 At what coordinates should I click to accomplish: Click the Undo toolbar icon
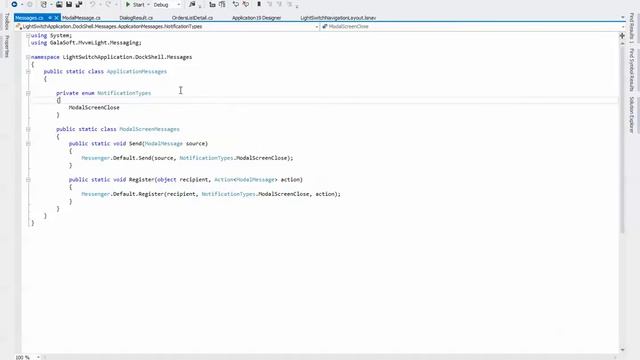tap(93, 4)
